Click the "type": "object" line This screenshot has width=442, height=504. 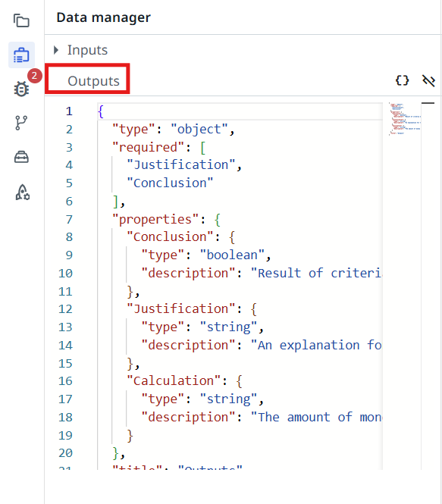tap(174, 129)
